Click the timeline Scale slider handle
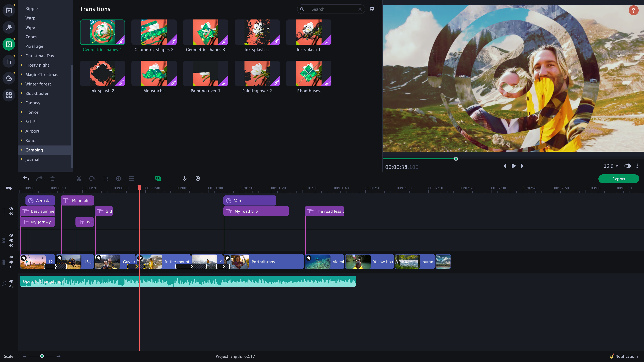 [42, 356]
